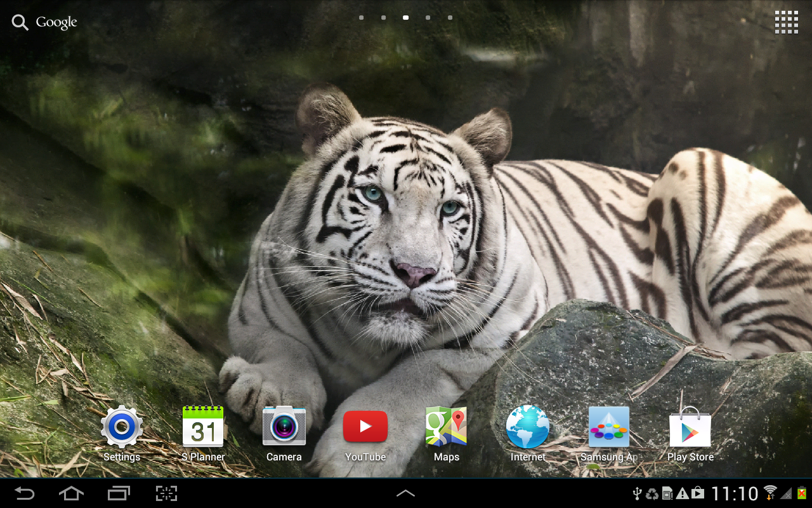Tap the USB connection status icon
The height and width of the screenshot is (508, 812).
tap(638, 492)
